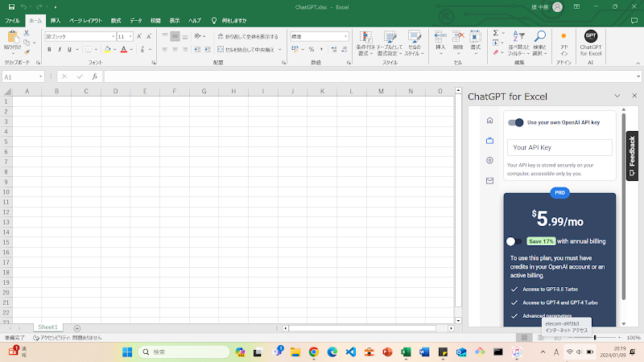Select the Format Painter brush
The image size is (644, 362).
coord(27,52)
